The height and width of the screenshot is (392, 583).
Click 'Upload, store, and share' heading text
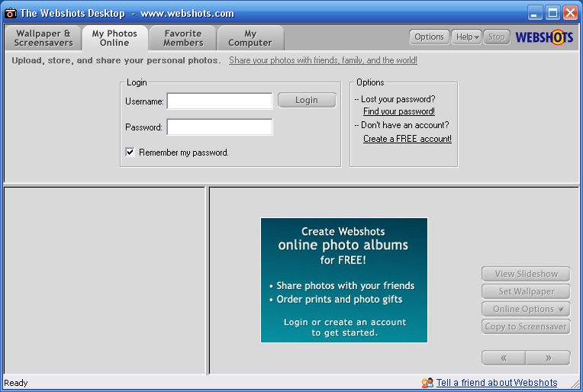click(x=116, y=60)
